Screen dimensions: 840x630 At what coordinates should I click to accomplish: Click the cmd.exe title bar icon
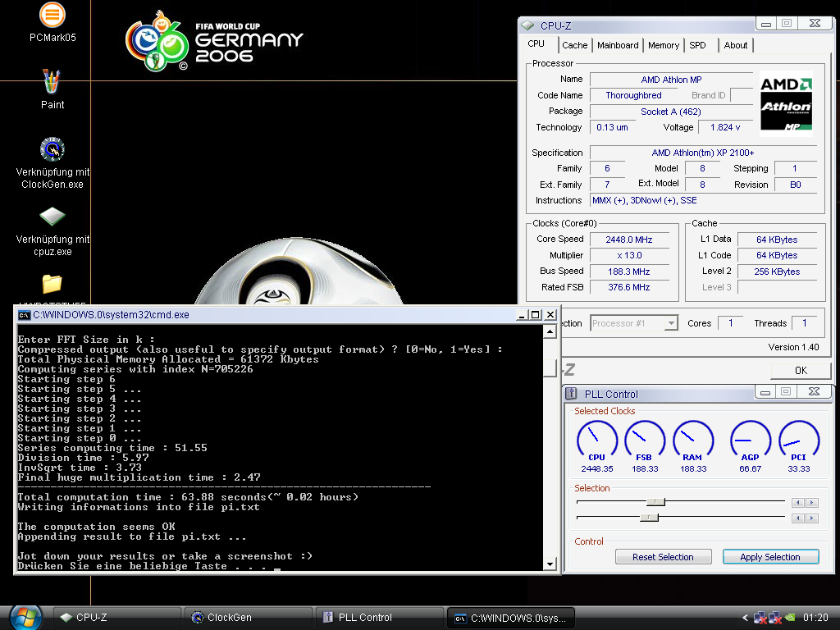coord(24,315)
